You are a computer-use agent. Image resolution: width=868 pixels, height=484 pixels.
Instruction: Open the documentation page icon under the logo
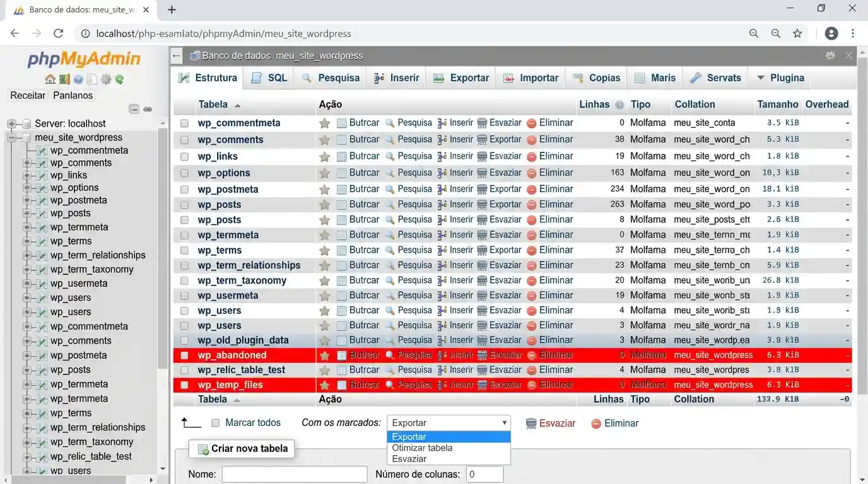tap(92, 79)
